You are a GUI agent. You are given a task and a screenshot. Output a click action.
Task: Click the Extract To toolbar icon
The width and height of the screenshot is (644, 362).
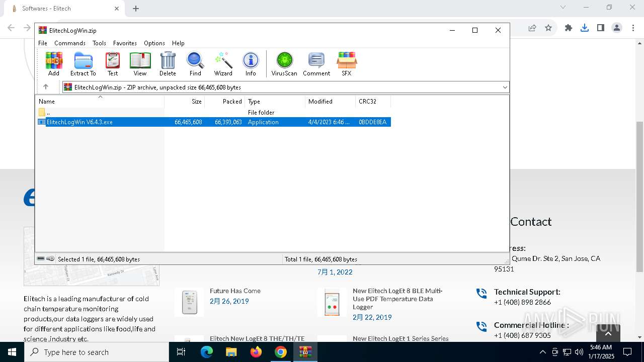point(83,64)
